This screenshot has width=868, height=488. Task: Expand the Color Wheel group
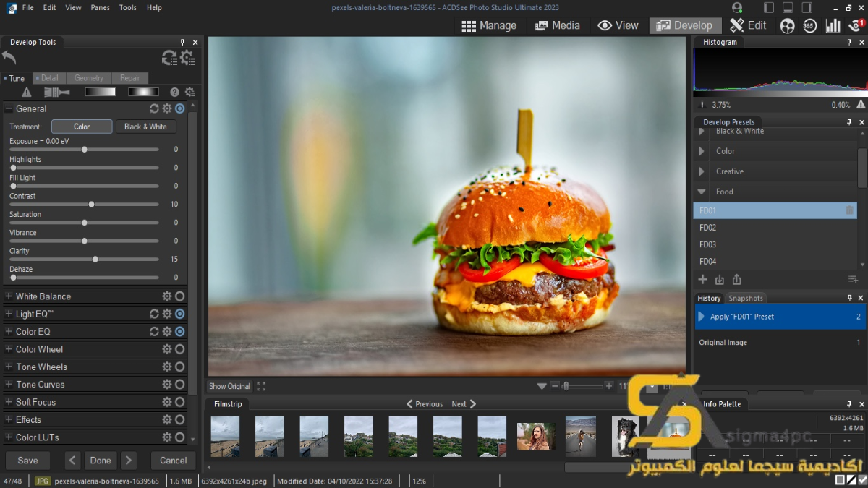tap(9, 349)
